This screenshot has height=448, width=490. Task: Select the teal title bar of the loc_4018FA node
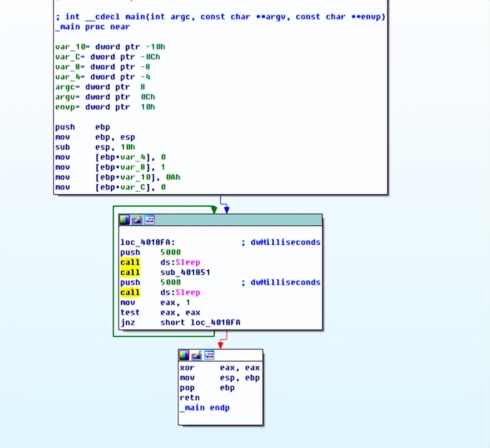(221, 220)
